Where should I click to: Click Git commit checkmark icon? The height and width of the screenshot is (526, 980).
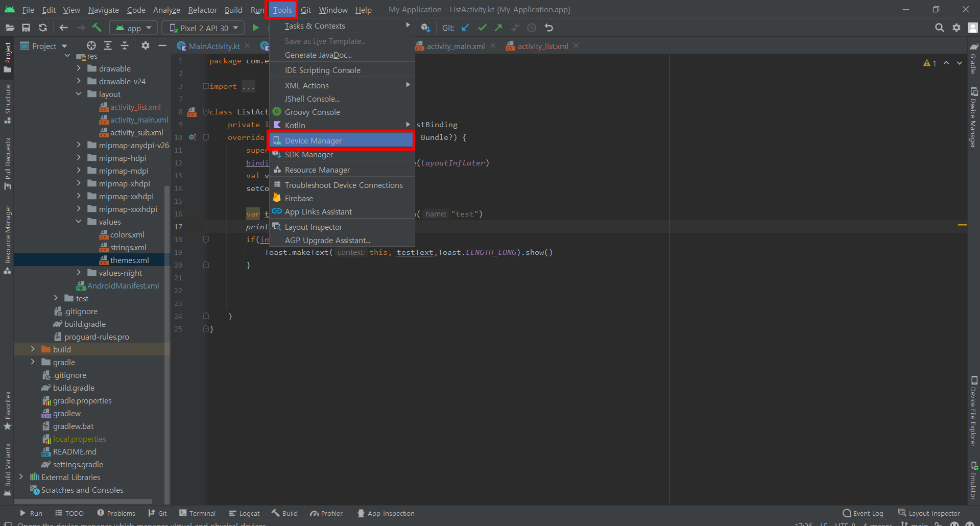pyautogui.click(x=482, y=28)
